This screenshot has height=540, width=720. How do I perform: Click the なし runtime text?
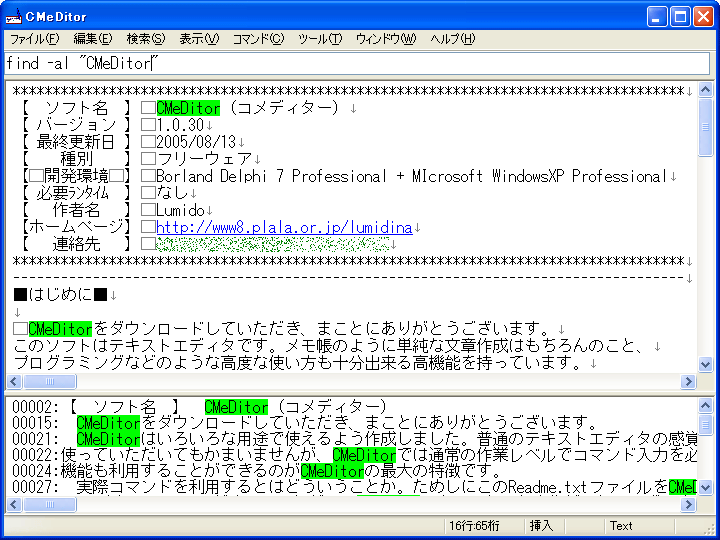click(172, 193)
